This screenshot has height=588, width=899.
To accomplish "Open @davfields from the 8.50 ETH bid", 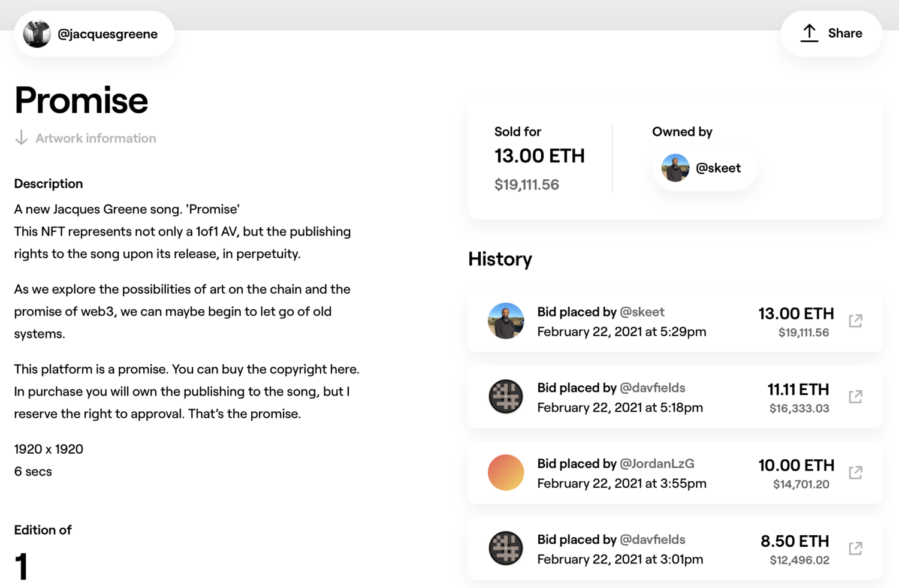I will click(652, 539).
